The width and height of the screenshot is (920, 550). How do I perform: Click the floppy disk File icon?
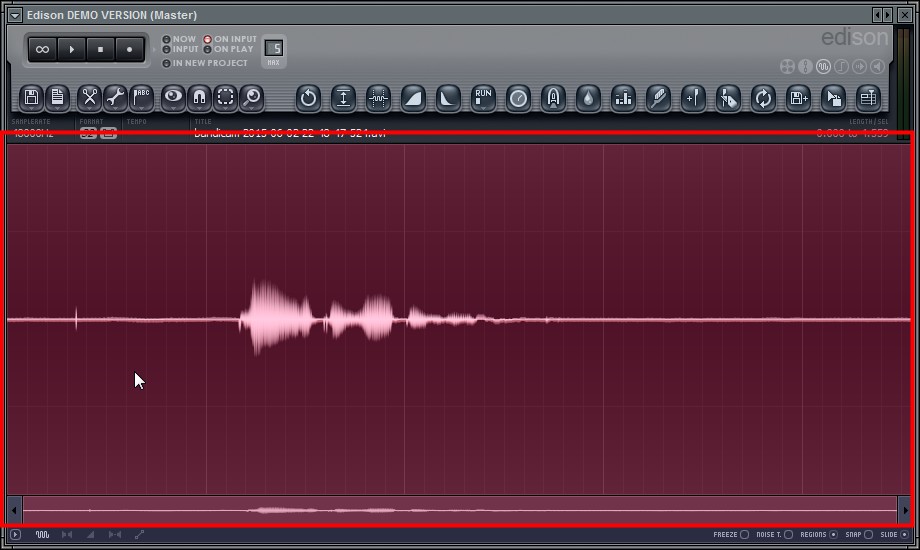[x=32, y=97]
